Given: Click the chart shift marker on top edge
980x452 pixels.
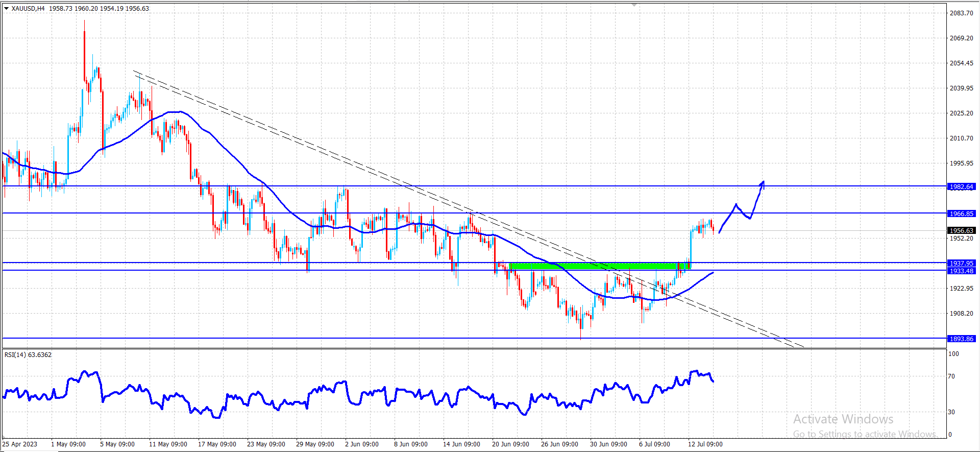Looking at the screenshot, I should [x=634, y=5].
